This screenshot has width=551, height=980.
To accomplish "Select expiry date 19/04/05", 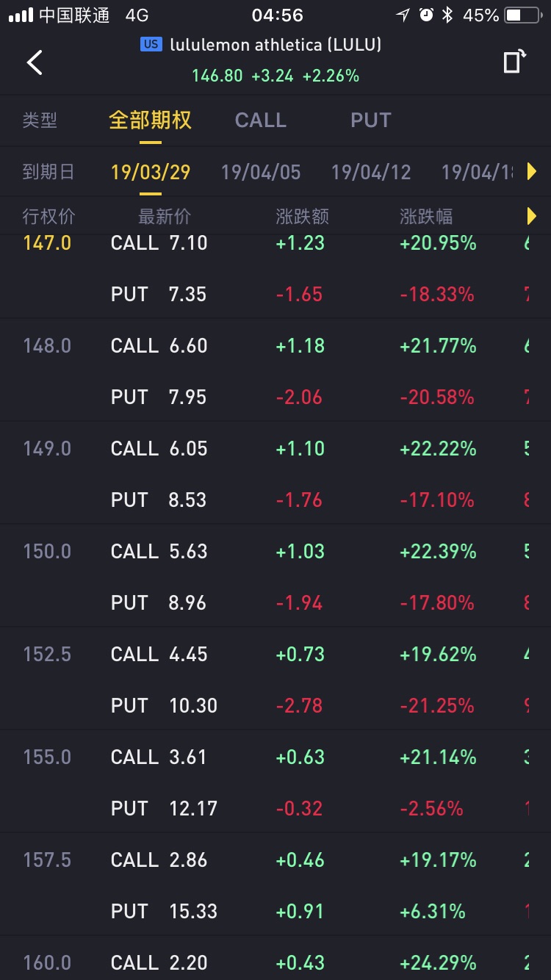I will point(261,172).
